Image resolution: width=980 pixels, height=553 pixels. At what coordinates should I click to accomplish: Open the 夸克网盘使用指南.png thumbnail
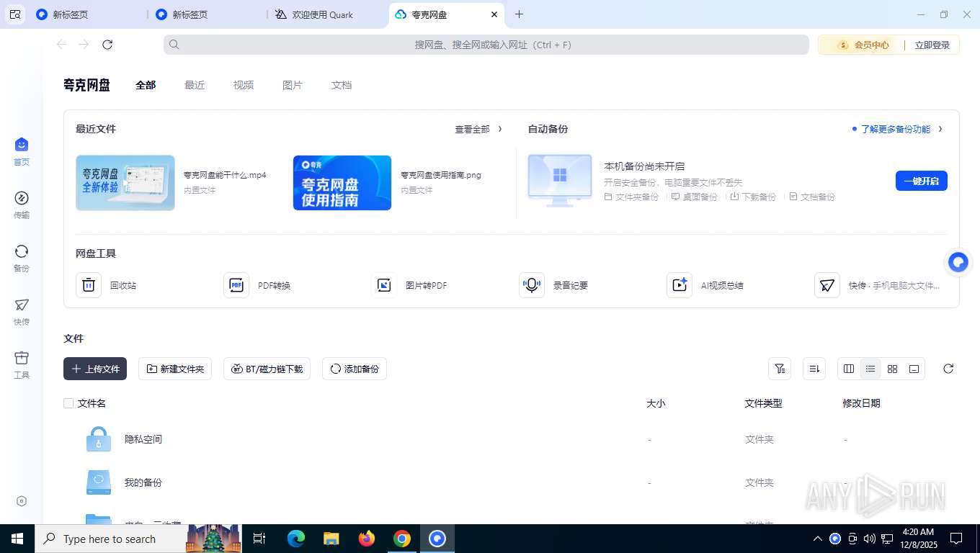click(x=342, y=183)
